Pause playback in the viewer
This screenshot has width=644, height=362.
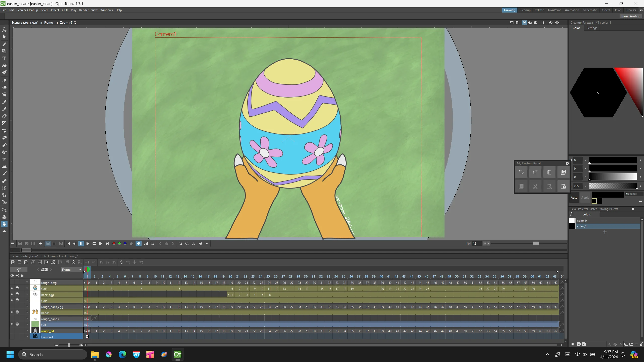coord(81,244)
